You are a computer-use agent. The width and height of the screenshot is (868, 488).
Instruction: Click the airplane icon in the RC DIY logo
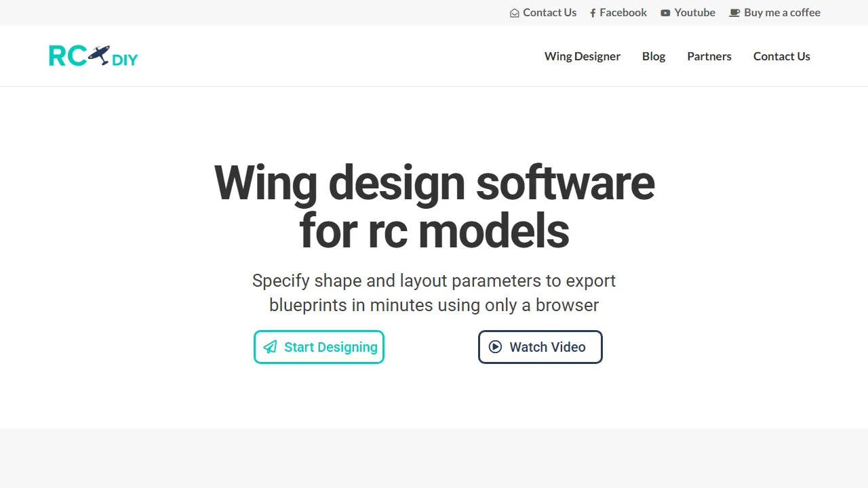coord(99,54)
